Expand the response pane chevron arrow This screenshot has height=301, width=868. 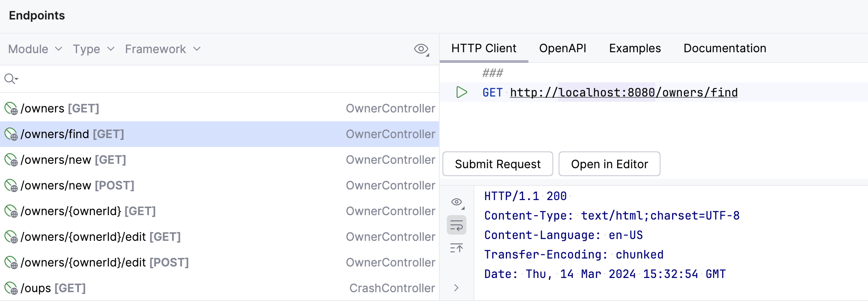coord(456,288)
